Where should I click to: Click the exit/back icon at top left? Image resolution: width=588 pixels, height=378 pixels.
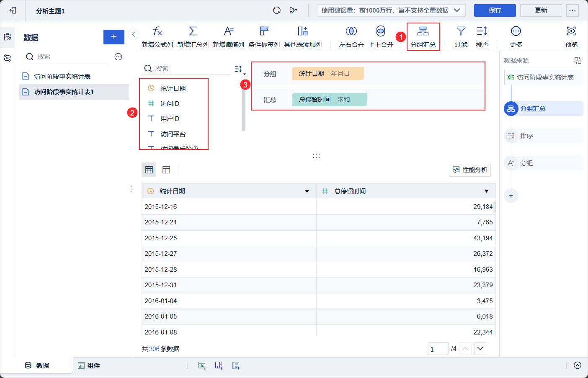[13, 10]
